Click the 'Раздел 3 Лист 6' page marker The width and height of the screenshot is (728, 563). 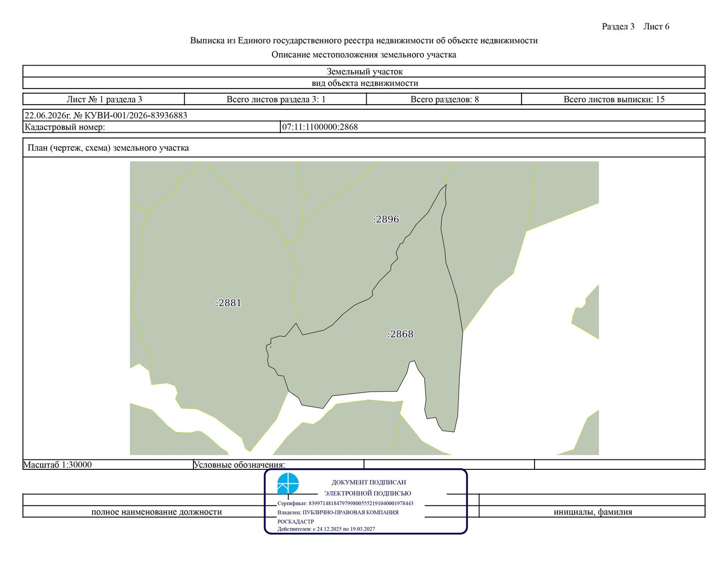[x=635, y=27]
